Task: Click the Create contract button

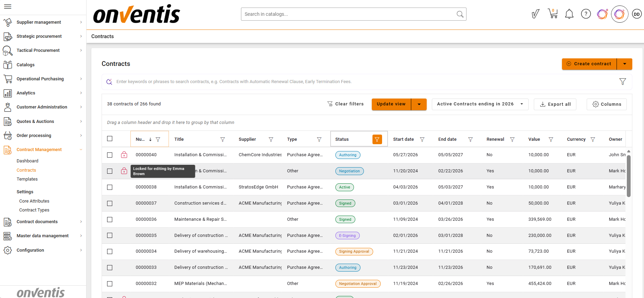Action: pos(589,64)
